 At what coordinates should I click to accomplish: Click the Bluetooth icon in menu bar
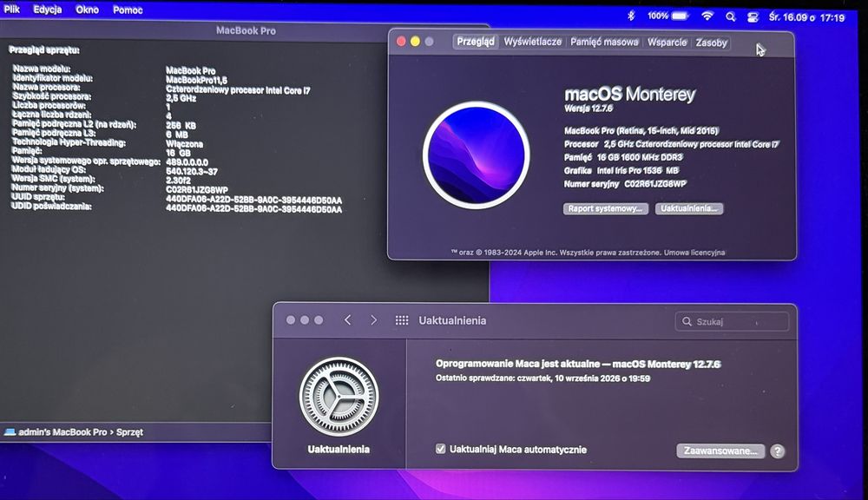[631, 16]
